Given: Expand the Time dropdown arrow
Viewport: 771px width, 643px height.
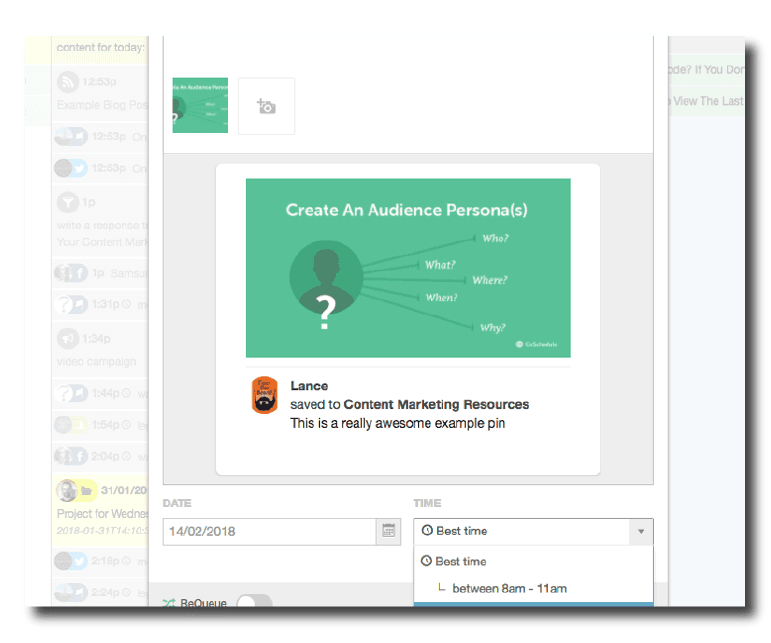Looking at the screenshot, I should (x=641, y=531).
